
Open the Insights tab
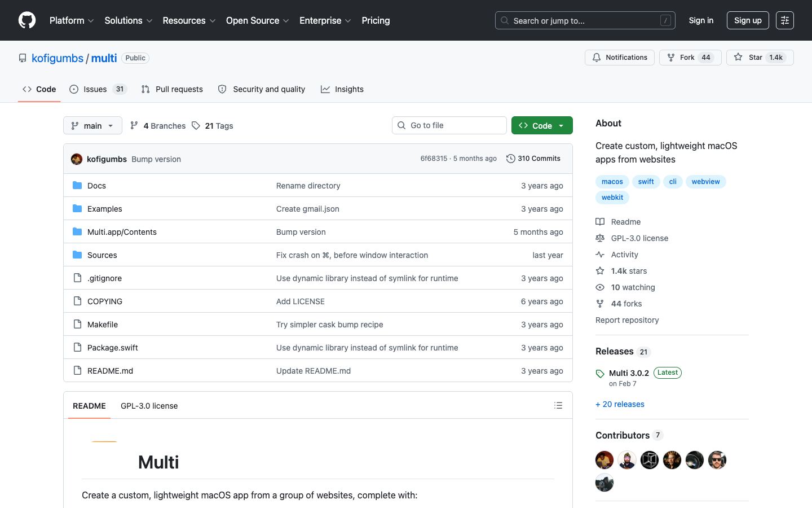click(342, 89)
